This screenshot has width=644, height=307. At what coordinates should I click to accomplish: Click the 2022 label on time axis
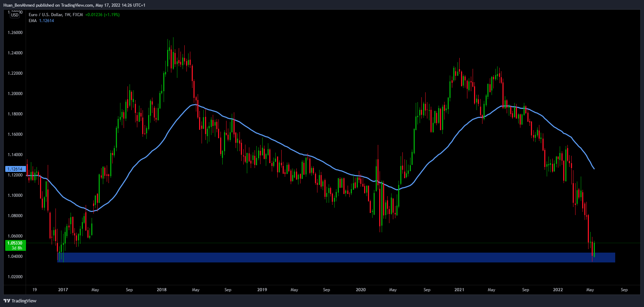click(x=558, y=290)
